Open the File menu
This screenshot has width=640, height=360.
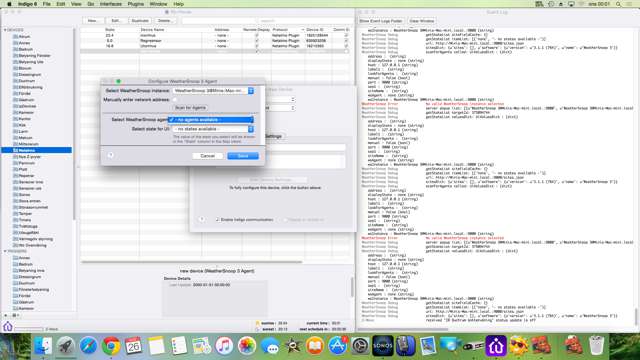click(47, 4)
